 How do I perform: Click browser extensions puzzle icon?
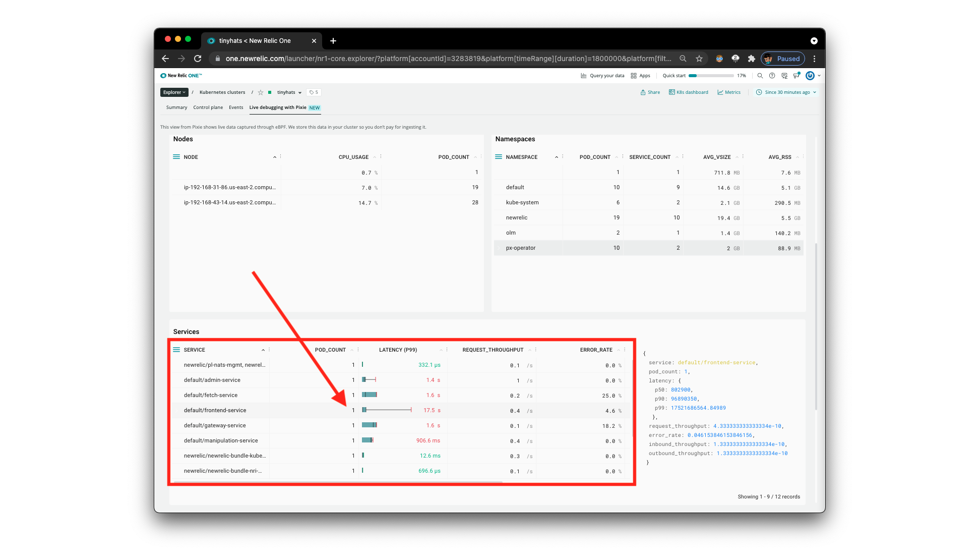click(x=751, y=59)
